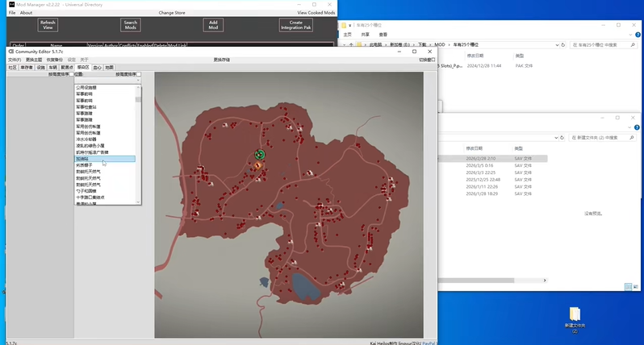Switch to the 地图 tab

pyautogui.click(x=109, y=67)
